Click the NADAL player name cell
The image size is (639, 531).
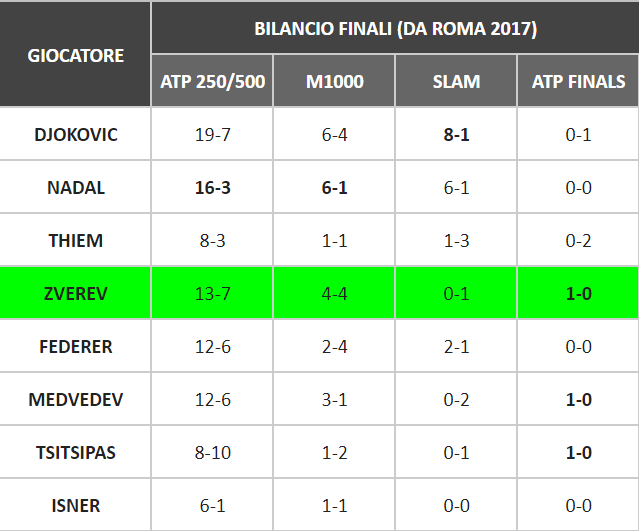point(75,187)
